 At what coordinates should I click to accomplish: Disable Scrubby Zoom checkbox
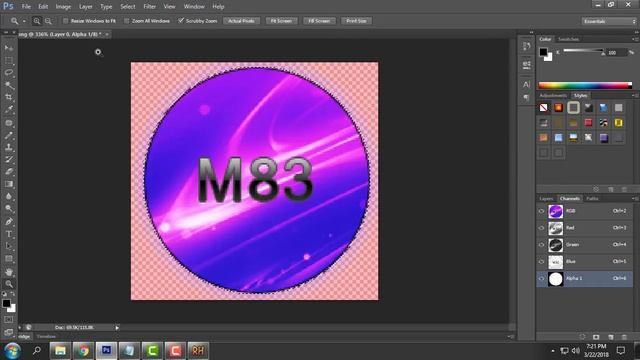[x=181, y=21]
